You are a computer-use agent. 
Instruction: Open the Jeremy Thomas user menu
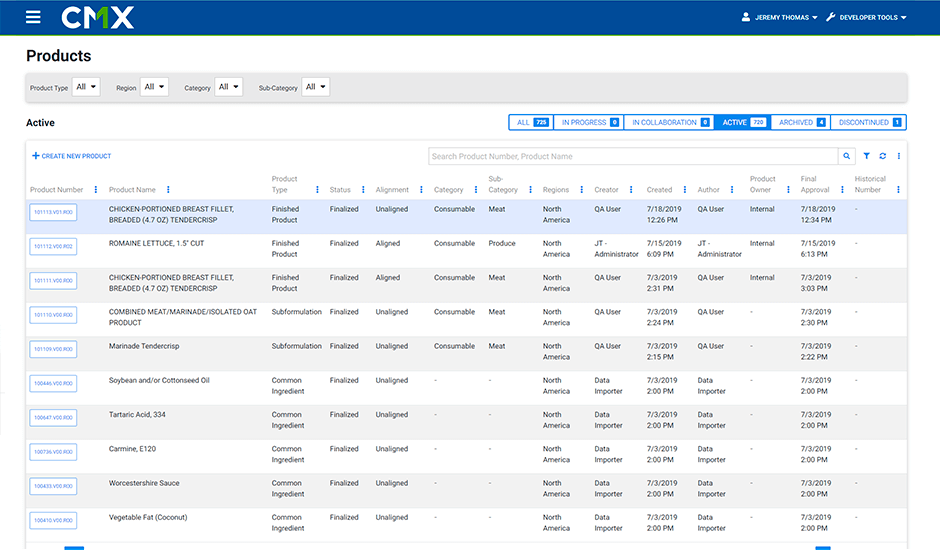[x=779, y=17]
